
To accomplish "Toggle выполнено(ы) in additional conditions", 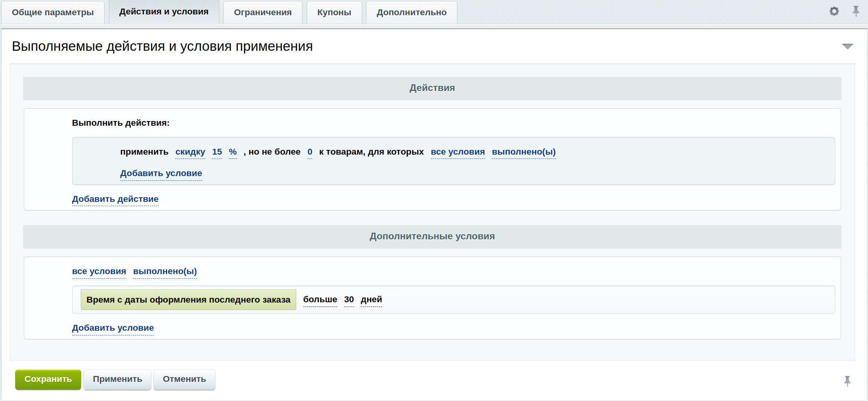I will click(x=165, y=271).
